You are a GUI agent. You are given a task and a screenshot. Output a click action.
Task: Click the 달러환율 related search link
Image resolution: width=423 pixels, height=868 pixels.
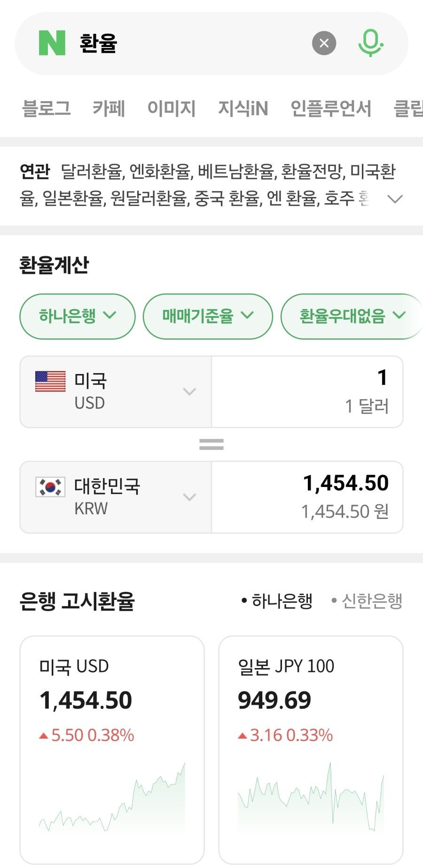92,172
